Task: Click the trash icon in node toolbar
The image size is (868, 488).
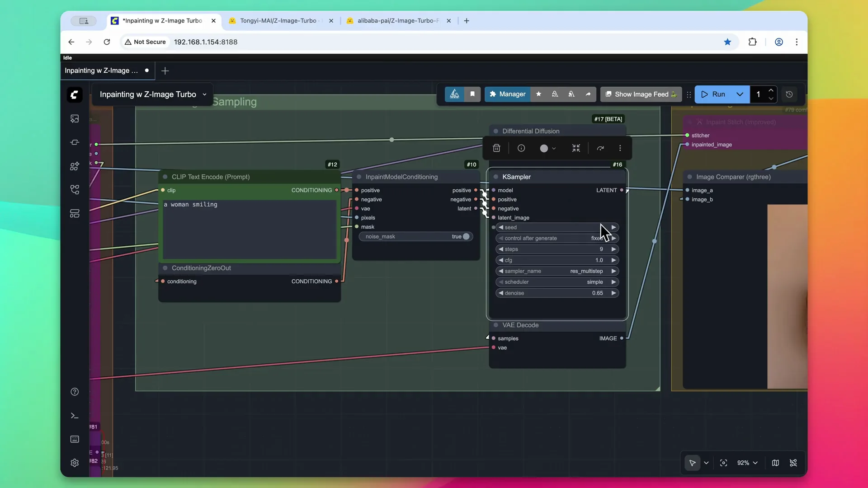Action: pyautogui.click(x=496, y=148)
